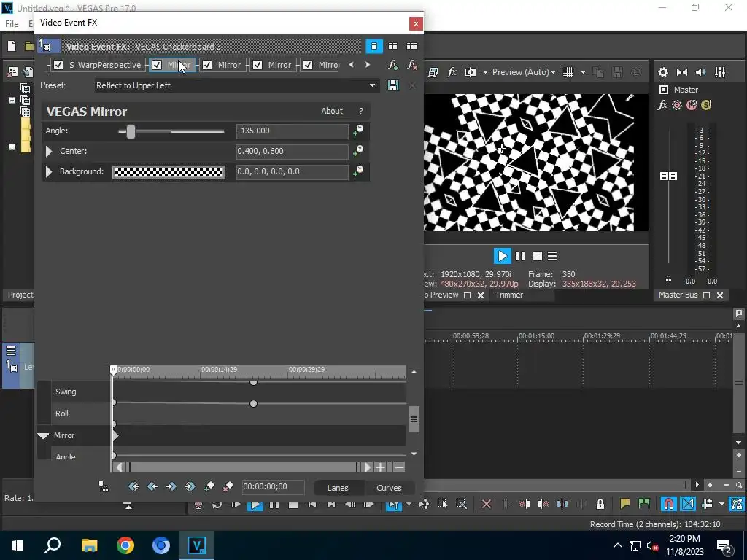
Task: Stop the video preview
Action: (x=538, y=256)
